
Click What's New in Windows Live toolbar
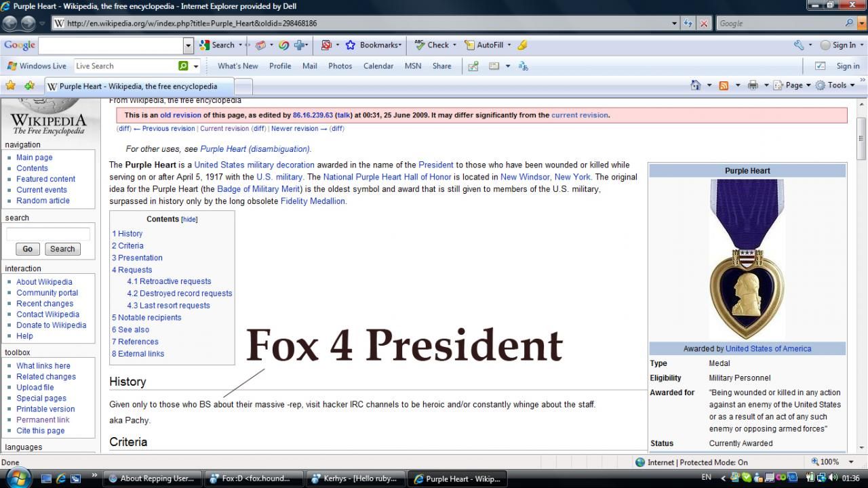point(237,66)
